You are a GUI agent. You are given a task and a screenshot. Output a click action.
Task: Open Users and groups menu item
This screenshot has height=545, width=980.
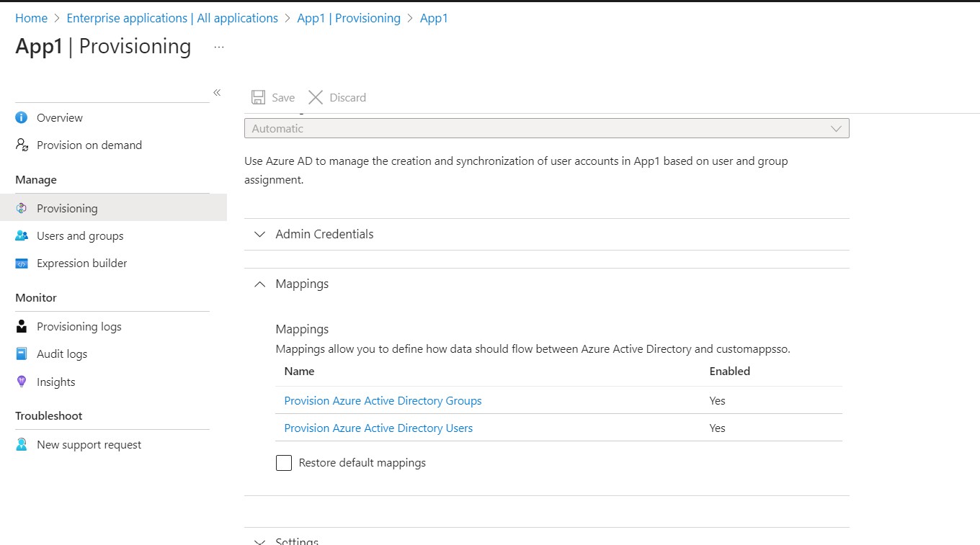pos(80,235)
